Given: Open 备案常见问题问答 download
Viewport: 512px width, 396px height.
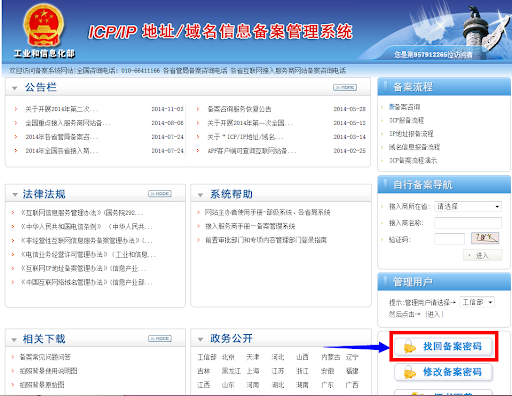Looking at the screenshot, I should [x=45, y=357].
